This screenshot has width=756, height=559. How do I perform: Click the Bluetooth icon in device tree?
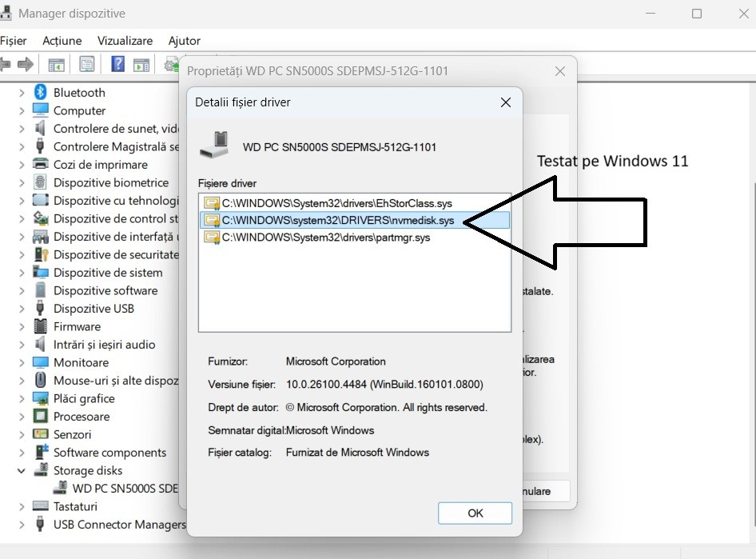[41, 92]
